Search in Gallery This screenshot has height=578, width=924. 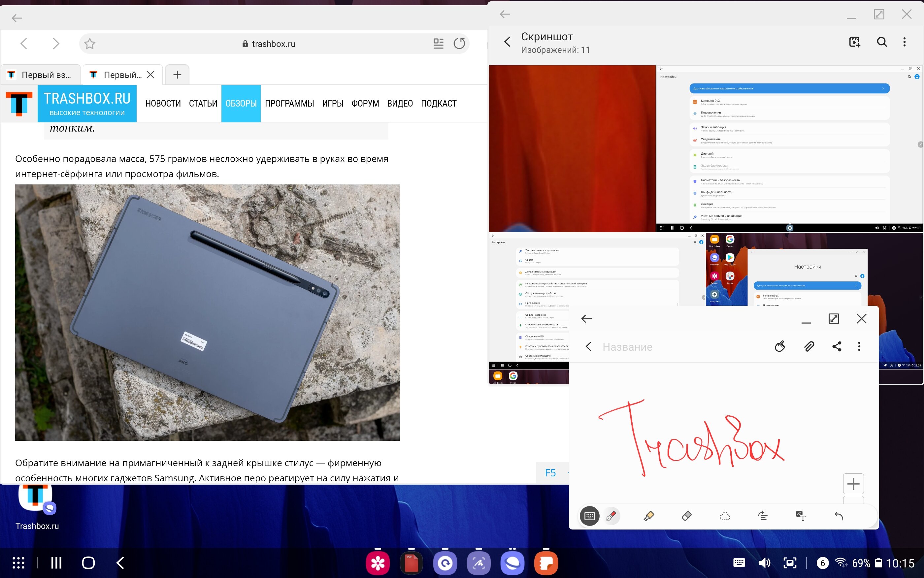point(881,42)
